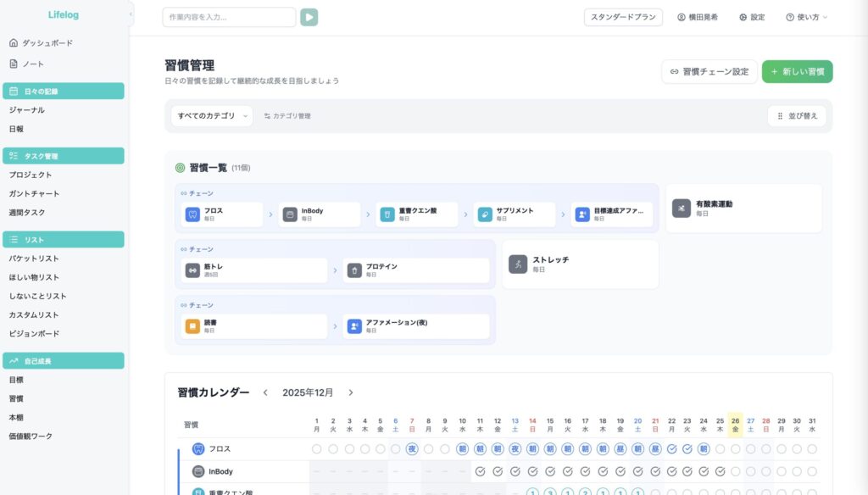Open 習慣チェーン設定 settings

click(x=709, y=72)
